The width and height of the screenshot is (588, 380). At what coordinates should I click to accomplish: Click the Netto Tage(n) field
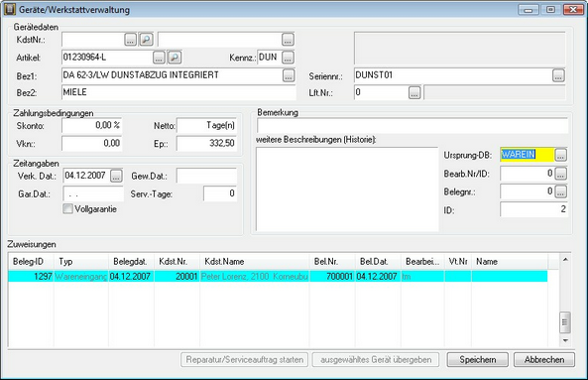click(206, 125)
